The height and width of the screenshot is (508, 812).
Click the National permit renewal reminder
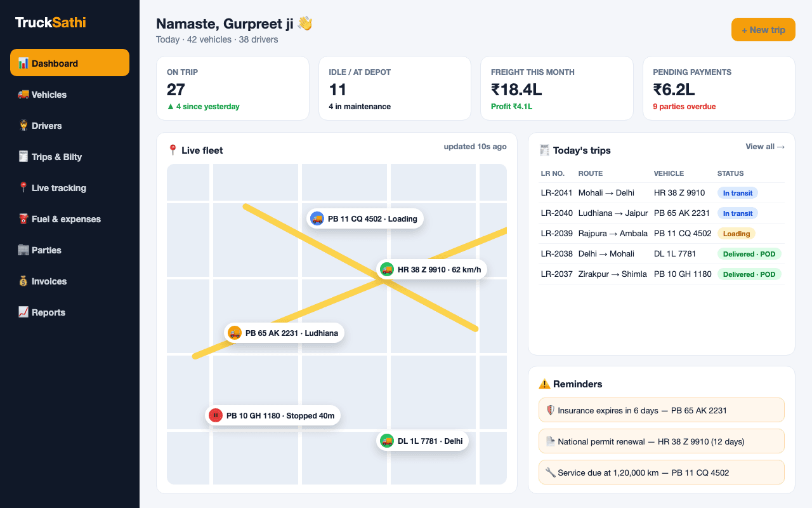(662, 441)
